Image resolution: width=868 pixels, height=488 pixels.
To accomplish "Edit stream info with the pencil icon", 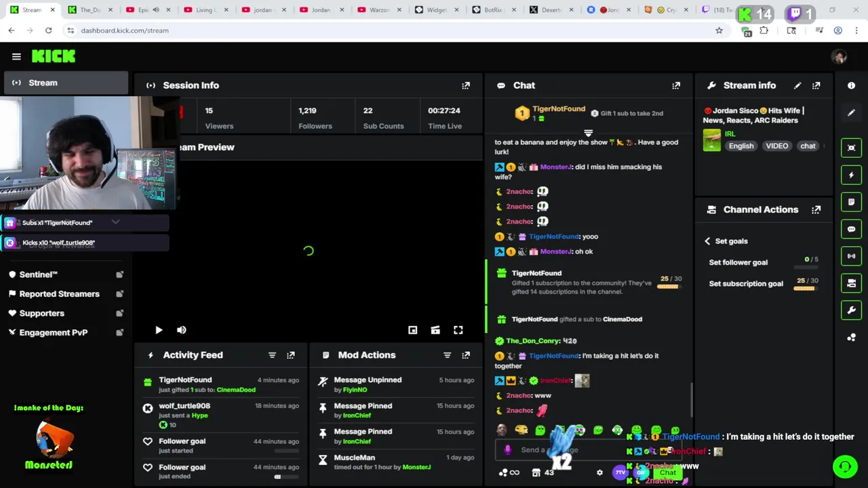I will 797,85.
